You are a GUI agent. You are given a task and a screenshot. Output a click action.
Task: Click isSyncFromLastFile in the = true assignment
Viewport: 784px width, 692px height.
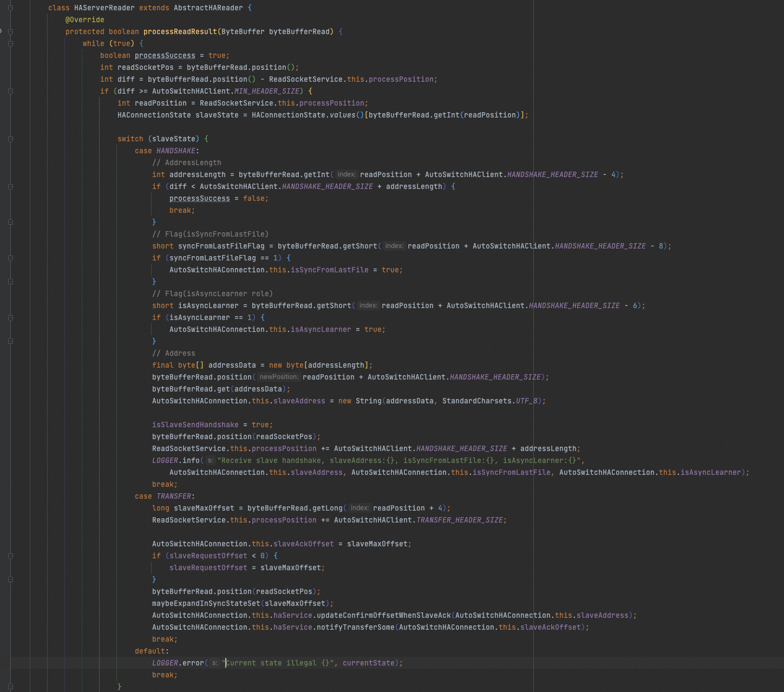(x=330, y=270)
